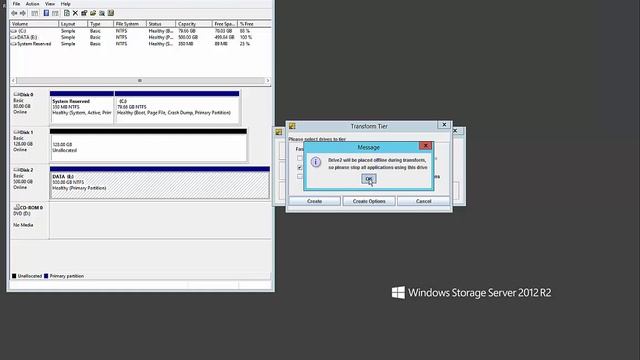
Task: Close the Transform Tier window
Action: click(x=444, y=125)
